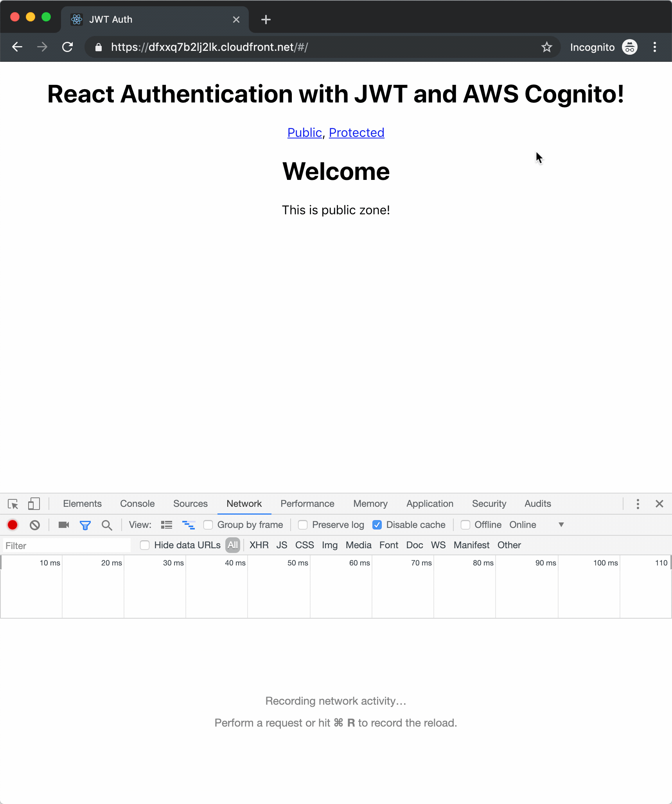Open DevTools customize three-dot menu
This screenshot has width=672, height=804.
click(x=638, y=504)
